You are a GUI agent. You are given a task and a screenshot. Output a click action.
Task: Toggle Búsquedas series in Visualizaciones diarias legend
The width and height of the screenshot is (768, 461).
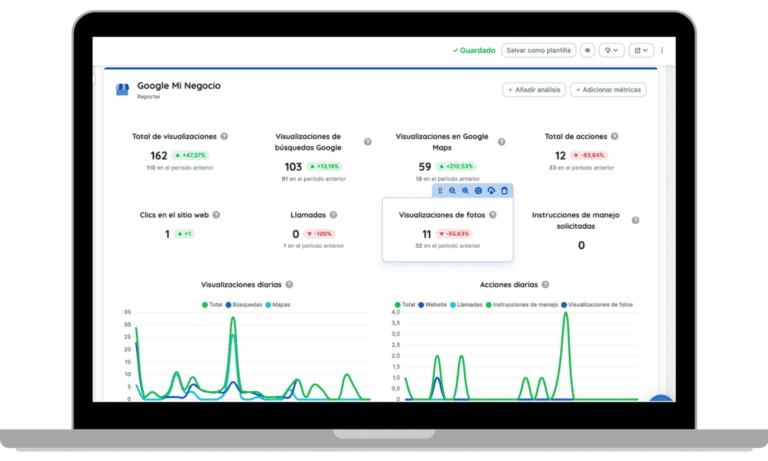(244, 304)
